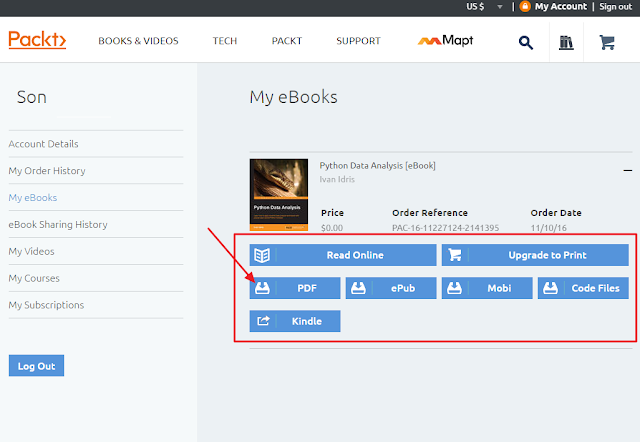Screen dimensions: 640x442
Task: Download the book via PDF label
Action: pyautogui.click(x=307, y=288)
